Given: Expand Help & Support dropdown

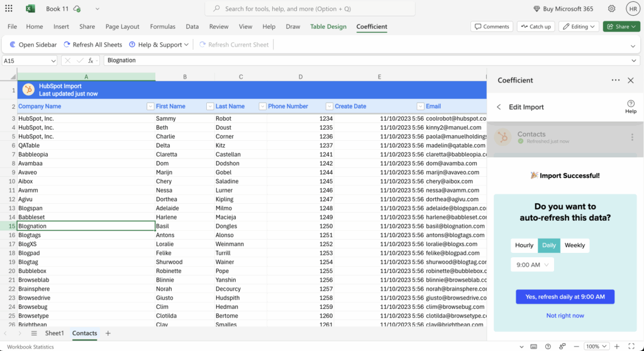Looking at the screenshot, I should tap(159, 45).
